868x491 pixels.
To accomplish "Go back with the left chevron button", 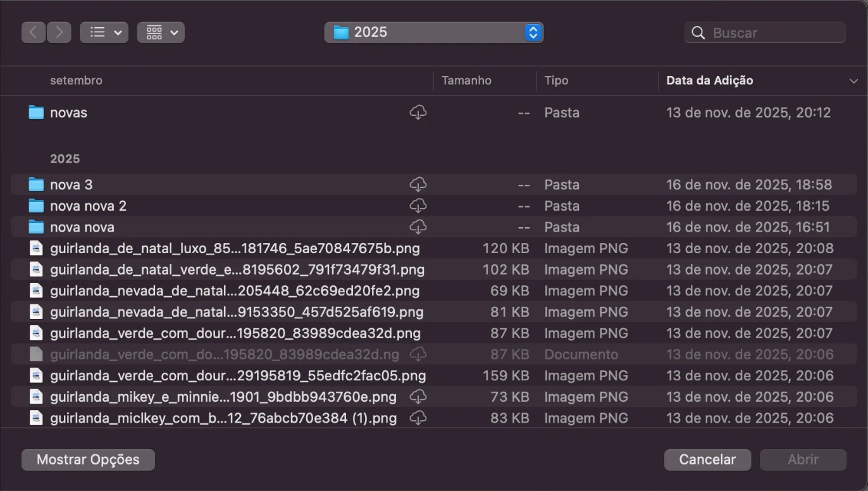I will click(x=34, y=32).
